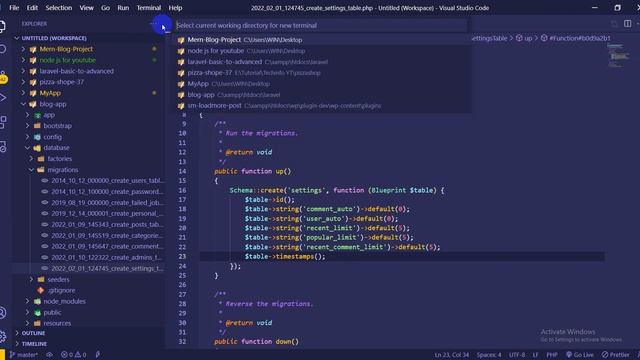The height and width of the screenshot is (360, 640).
Task: Open the .gitignore file
Action: tap(61, 290)
